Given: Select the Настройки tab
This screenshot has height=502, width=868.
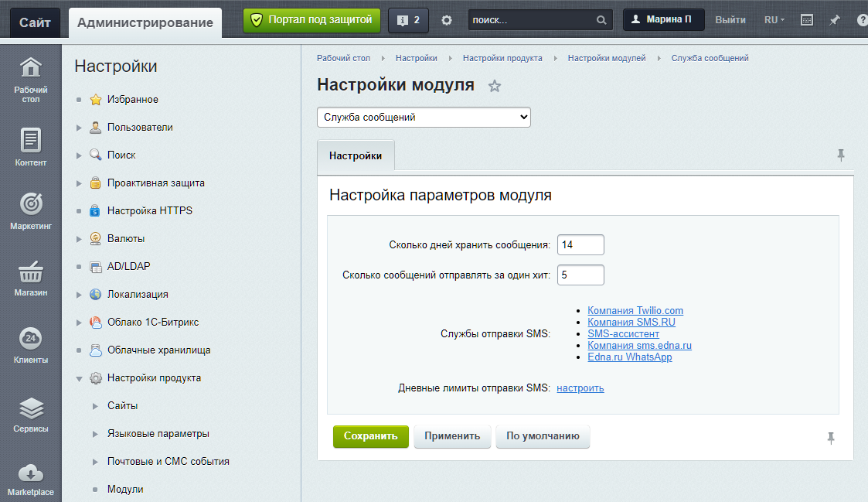Looking at the screenshot, I should coord(356,155).
